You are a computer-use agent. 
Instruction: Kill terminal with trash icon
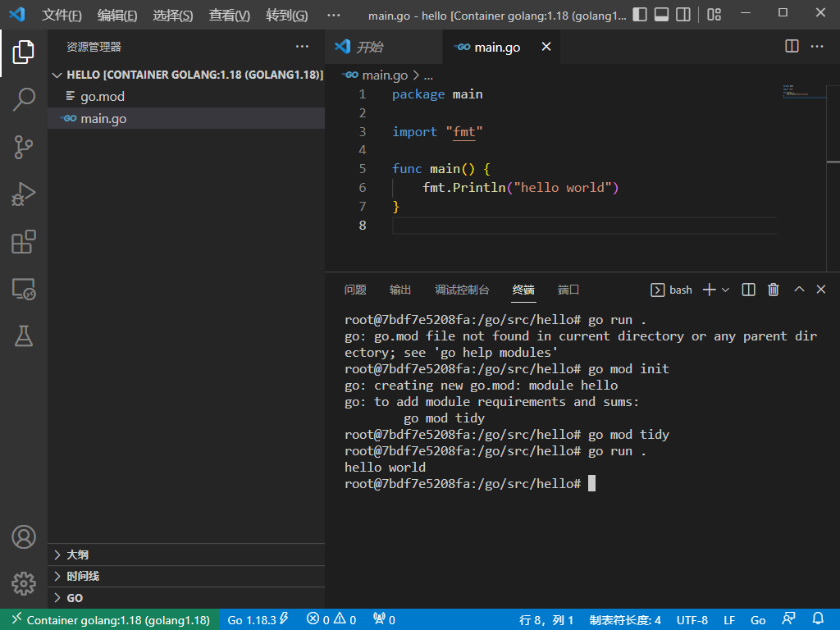tap(773, 290)
